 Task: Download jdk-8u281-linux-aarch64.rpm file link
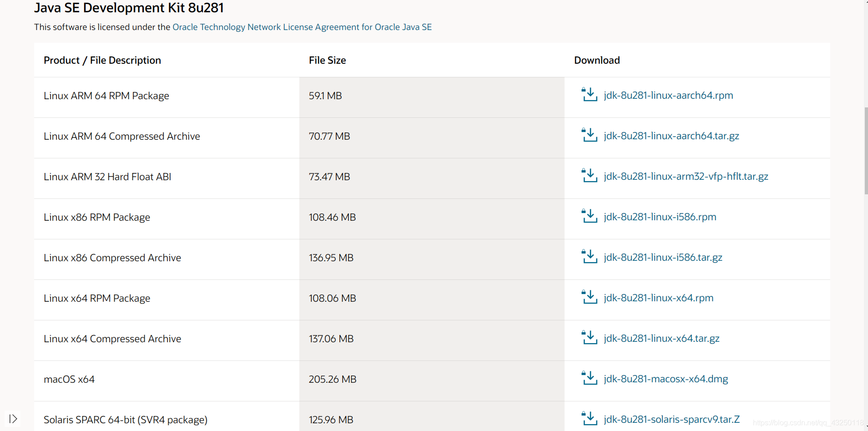click(x=668, y=95)
